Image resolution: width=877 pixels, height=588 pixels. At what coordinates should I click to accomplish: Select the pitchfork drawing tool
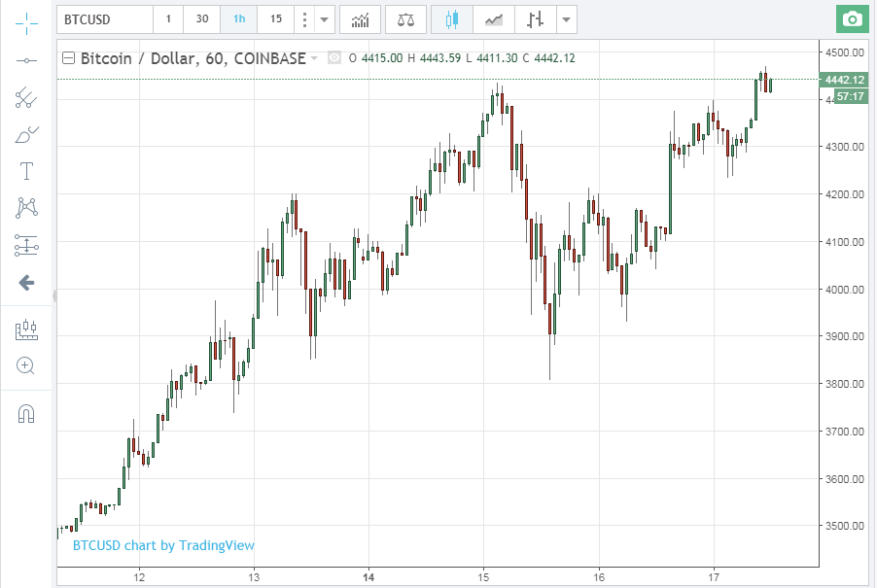click(26, 98)
